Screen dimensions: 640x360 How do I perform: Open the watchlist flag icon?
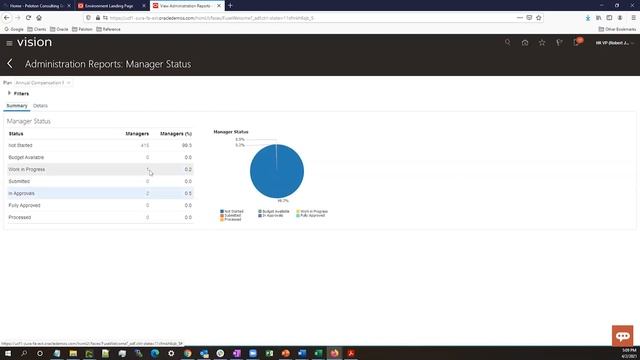pos(559,42)
